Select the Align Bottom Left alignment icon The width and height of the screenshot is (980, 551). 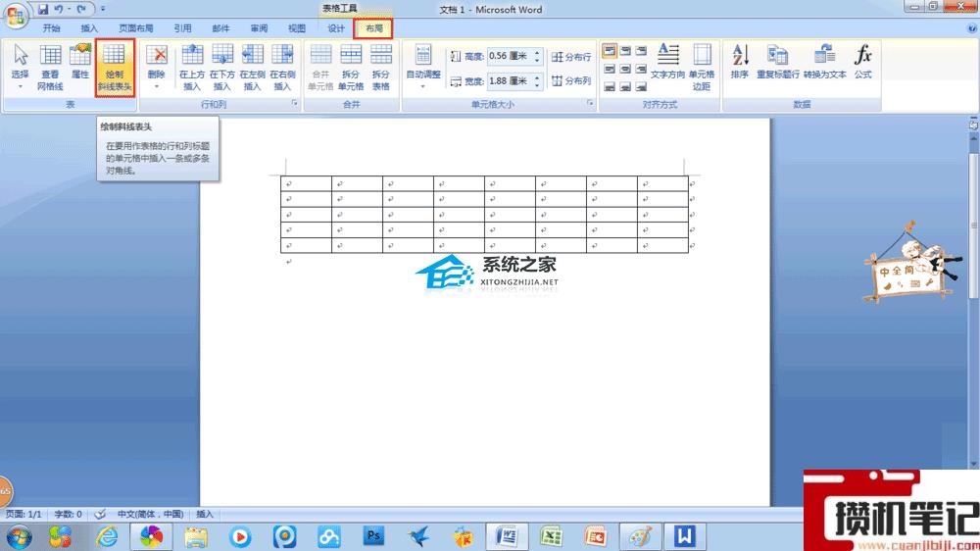point(610,86)
